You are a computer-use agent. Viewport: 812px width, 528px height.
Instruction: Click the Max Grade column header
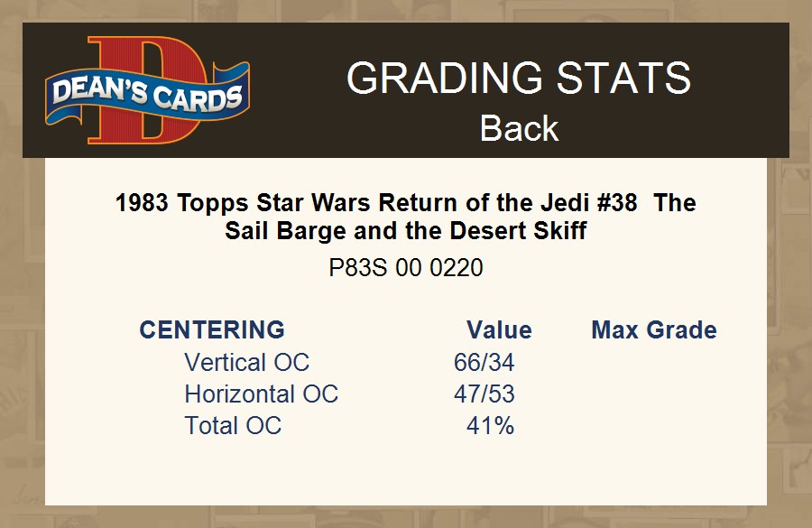[x=654, y=330]
